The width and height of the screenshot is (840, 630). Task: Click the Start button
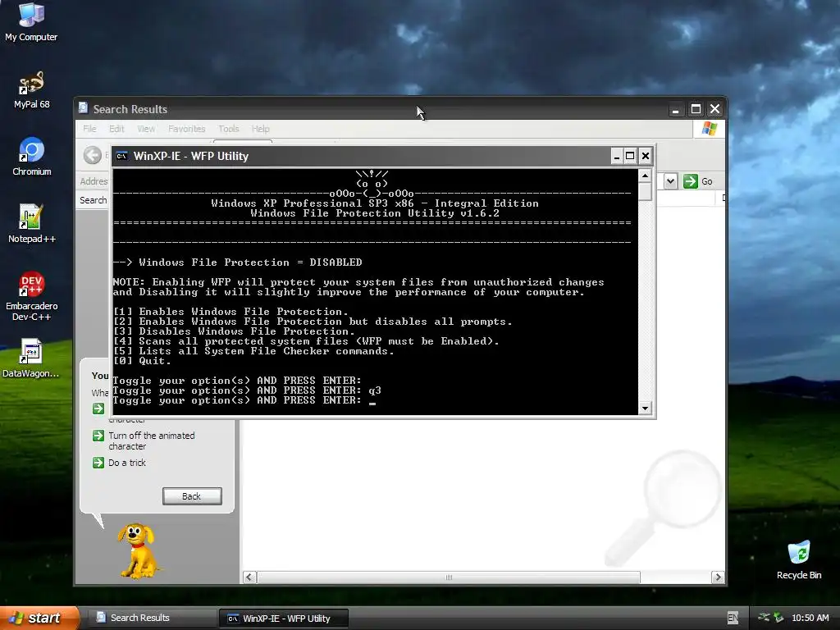[x=38, y=618]
